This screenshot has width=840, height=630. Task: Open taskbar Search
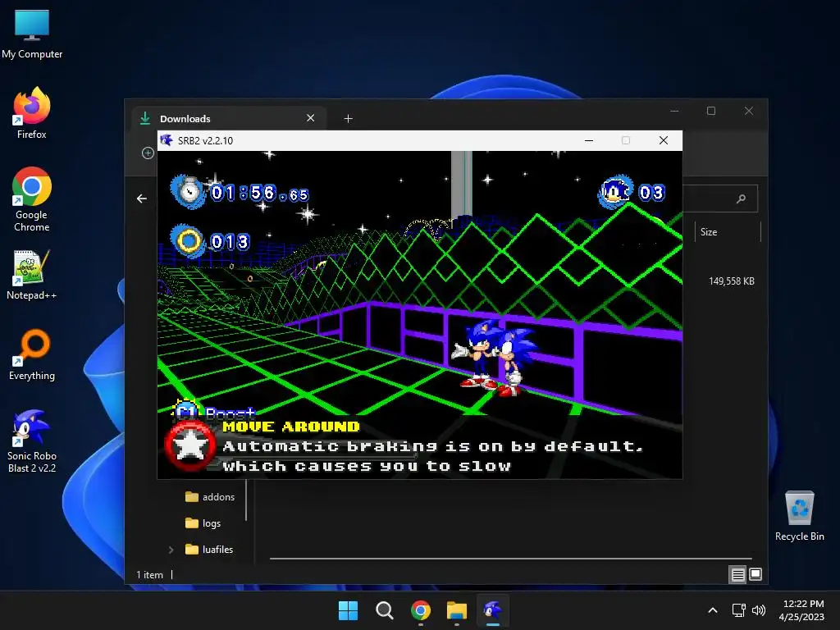(384, 610)
